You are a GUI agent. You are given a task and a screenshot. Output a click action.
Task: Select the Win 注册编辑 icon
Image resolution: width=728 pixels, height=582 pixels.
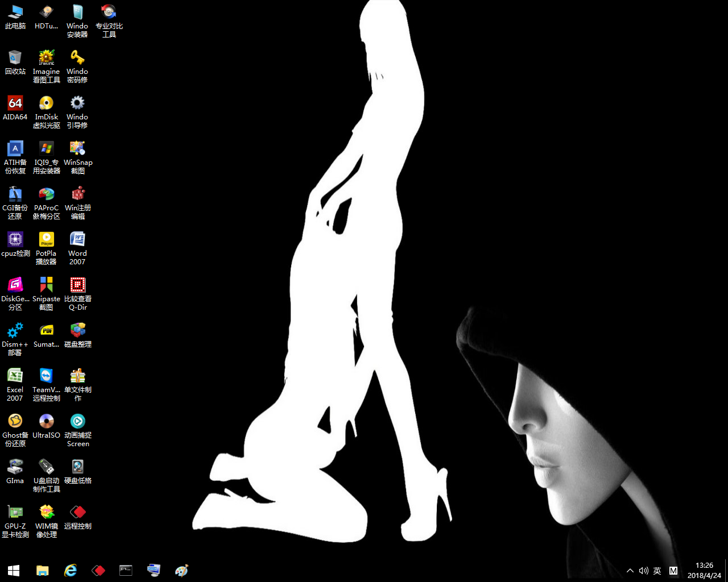77,203
